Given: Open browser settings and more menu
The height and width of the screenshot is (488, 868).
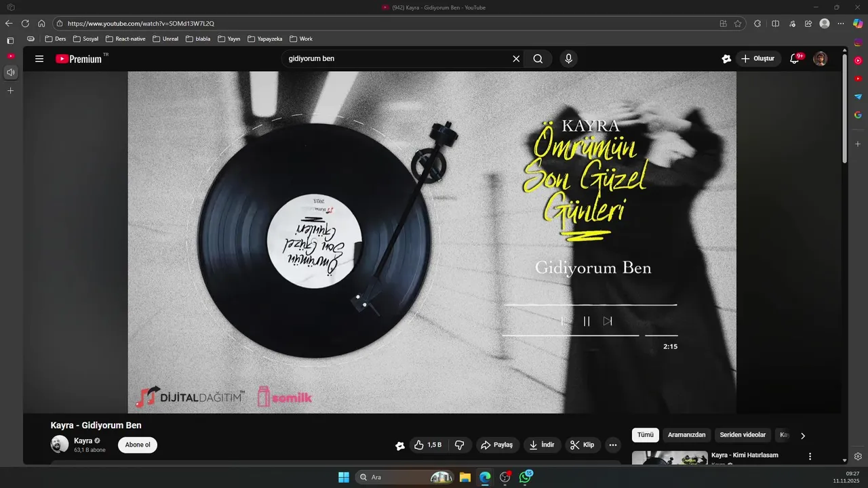Looking at the screenshot, I should [841, 23].
